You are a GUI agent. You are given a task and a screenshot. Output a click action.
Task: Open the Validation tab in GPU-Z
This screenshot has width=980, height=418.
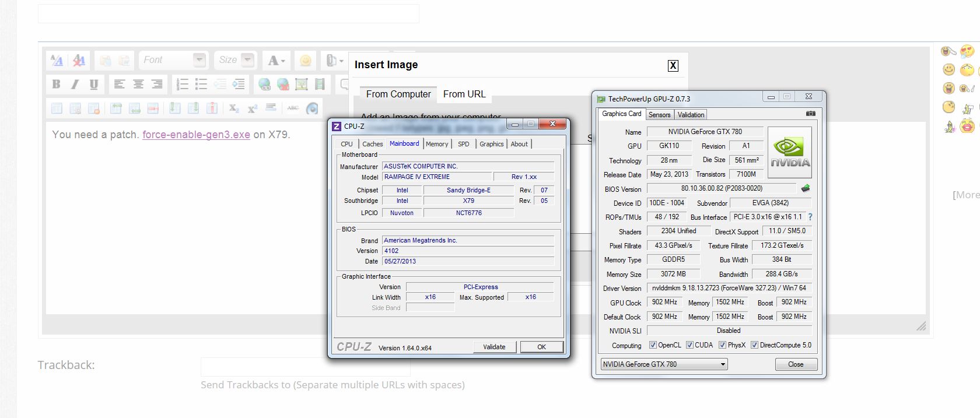click(x=691, y=115)
